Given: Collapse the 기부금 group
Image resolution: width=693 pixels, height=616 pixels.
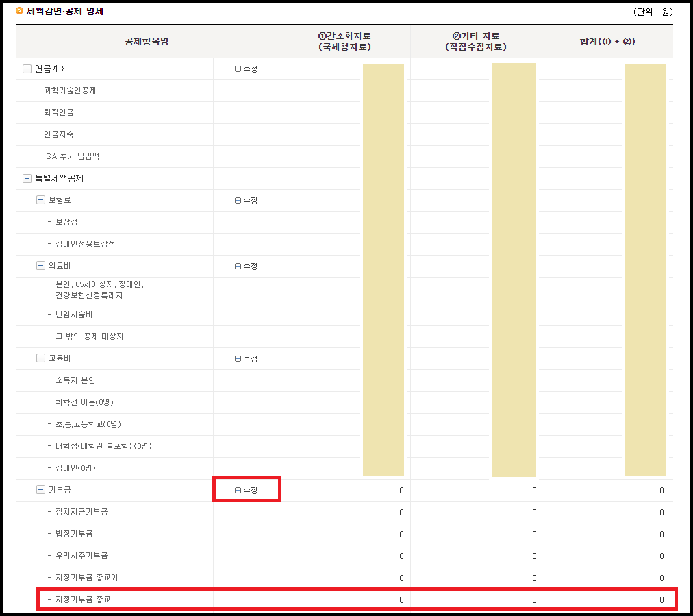Looking at the screenshot, I should [40, 489].
